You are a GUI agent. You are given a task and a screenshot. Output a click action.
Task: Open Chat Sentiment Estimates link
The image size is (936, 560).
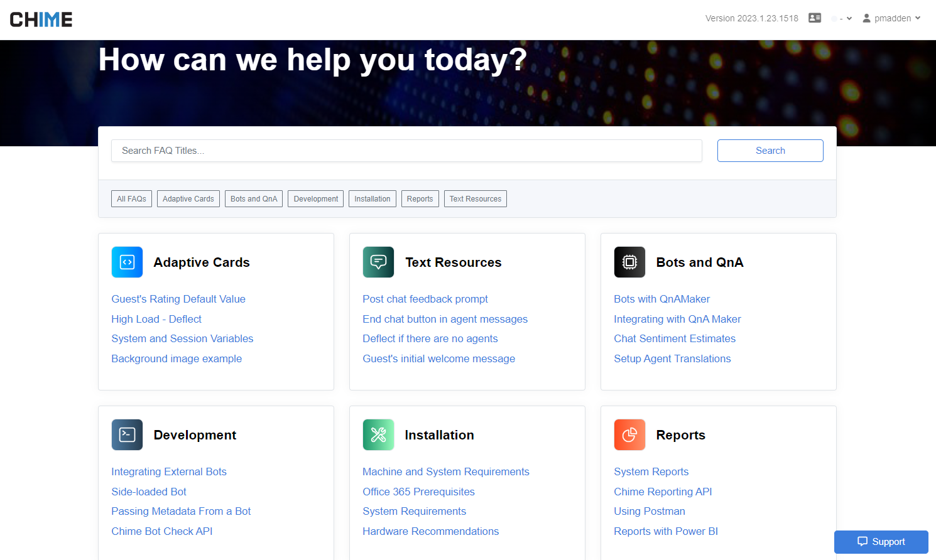point(675,339)
